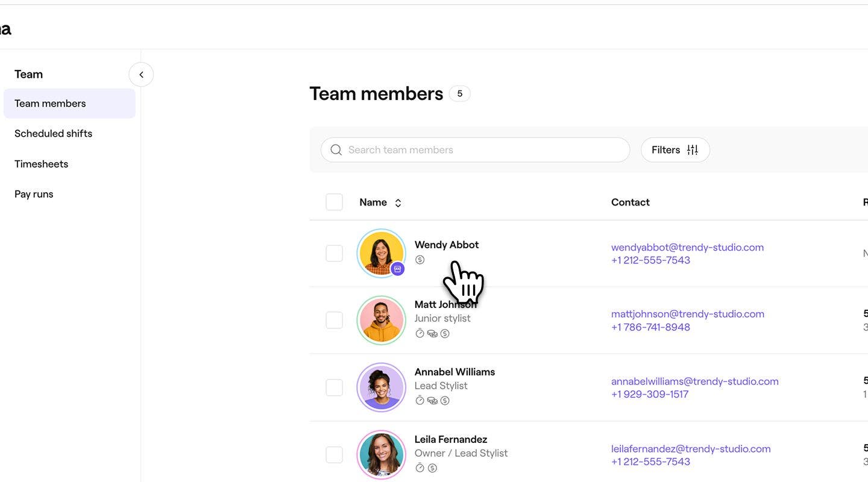Open Pay runs in the sidebar

point(34,194)
